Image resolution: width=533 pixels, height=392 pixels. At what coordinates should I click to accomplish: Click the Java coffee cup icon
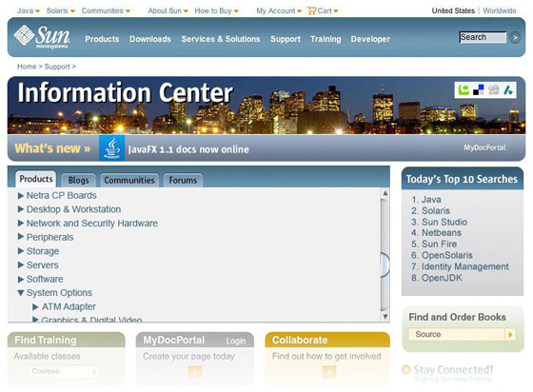(112, 148)
